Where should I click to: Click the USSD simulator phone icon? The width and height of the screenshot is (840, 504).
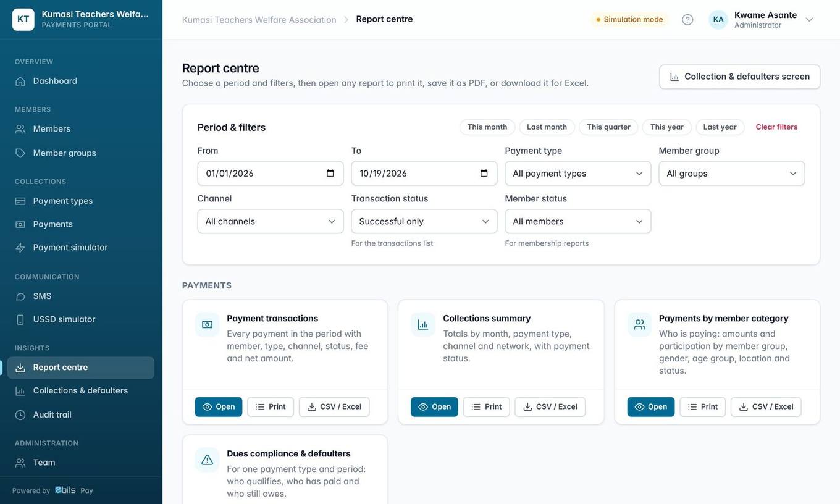(x=20, y=319)
